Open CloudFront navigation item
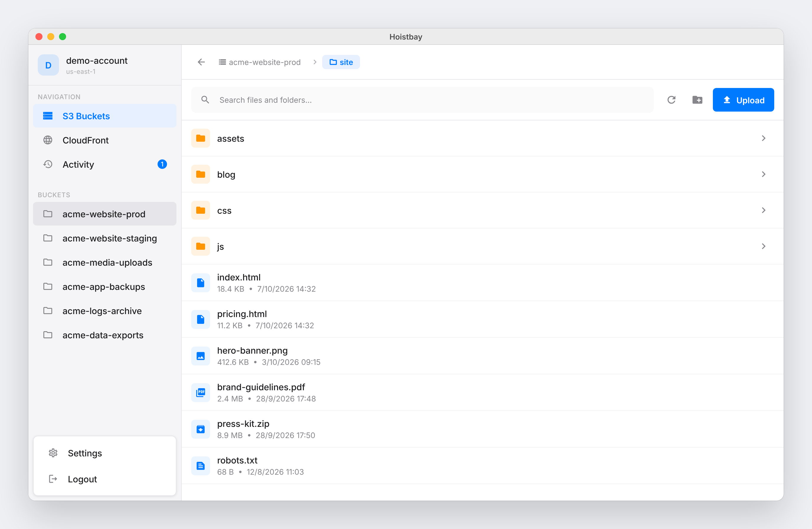The width and height of the screenshot is (812, 529). 105,140
